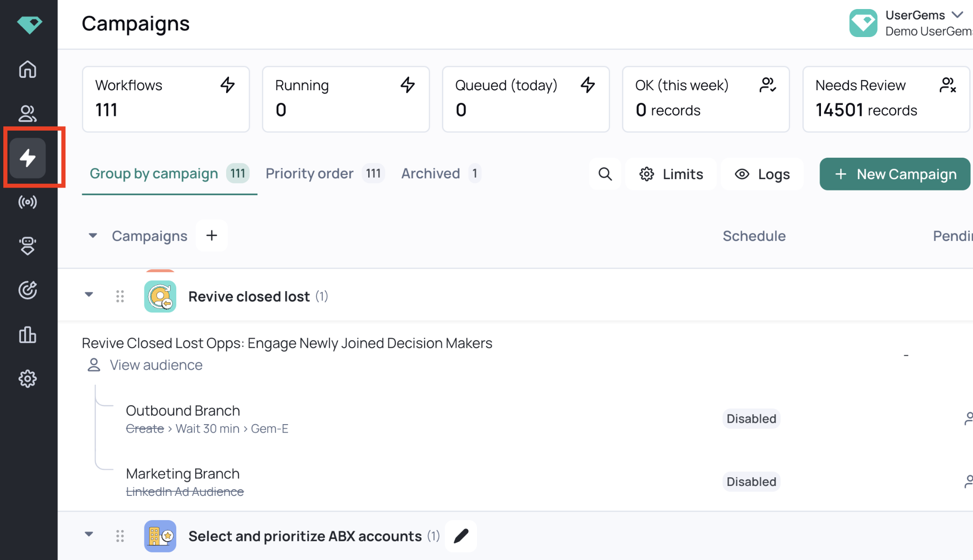Open the Signals broadcast icon in sidebar
973x560 pixels.
coord(28,202)
